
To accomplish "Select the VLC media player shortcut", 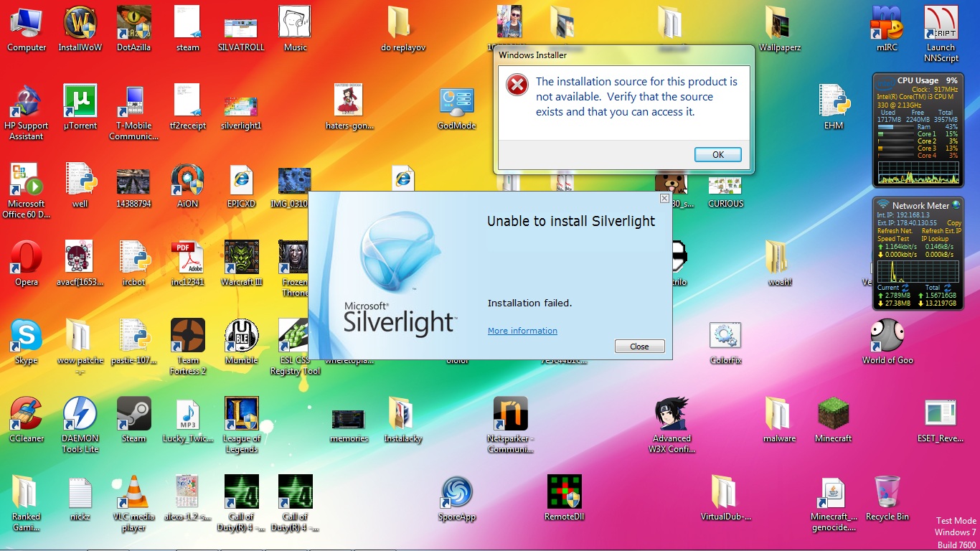I will click(134, 503).
